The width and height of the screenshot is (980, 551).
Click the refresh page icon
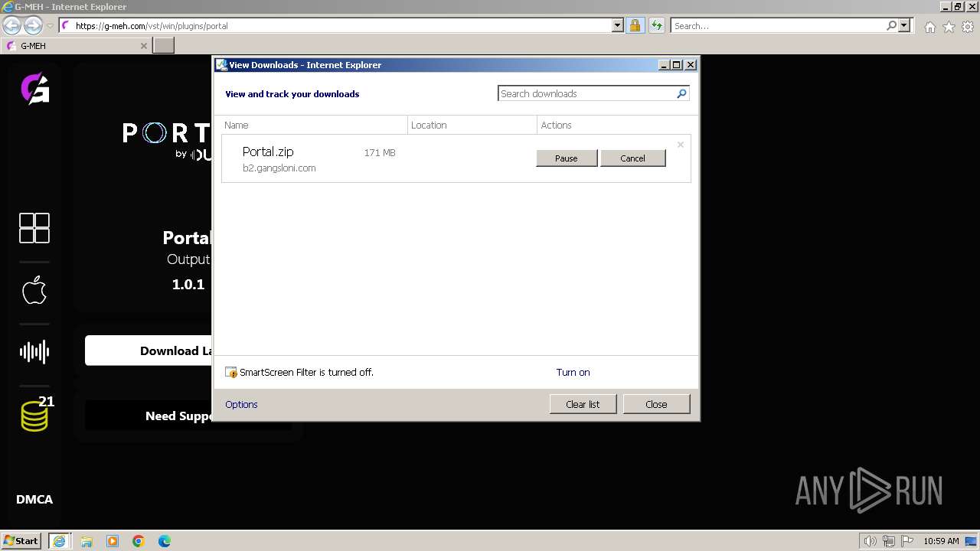[x=656, y=25]
